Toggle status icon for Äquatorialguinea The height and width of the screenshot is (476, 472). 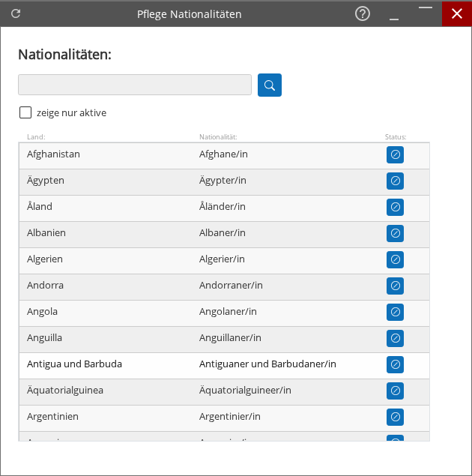tap(395, 391)
